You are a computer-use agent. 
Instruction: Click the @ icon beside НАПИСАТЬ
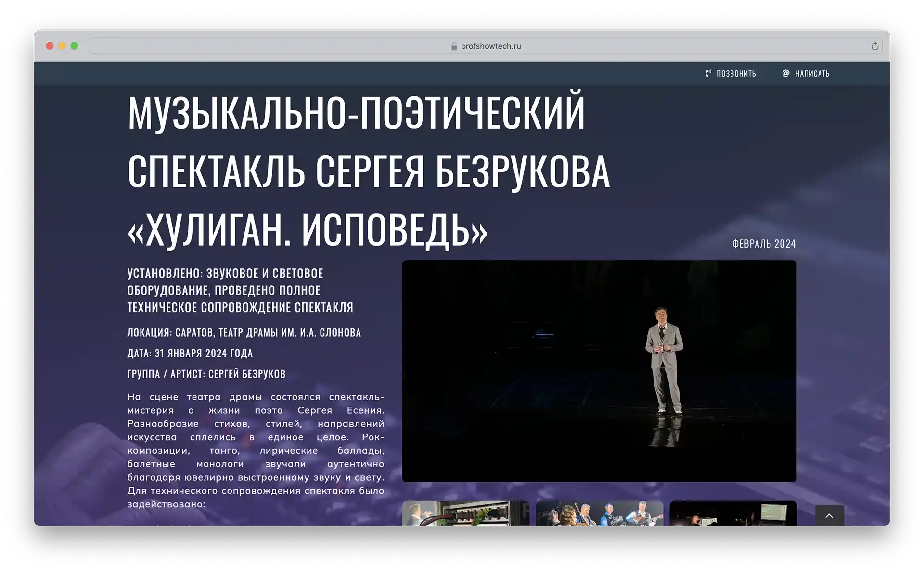[785, 73]
